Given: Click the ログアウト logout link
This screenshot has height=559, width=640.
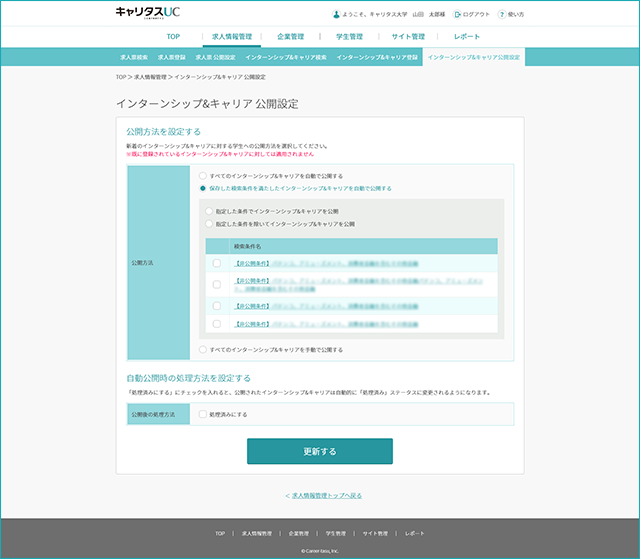Looking at the screenshot, I should coord(471,14).
